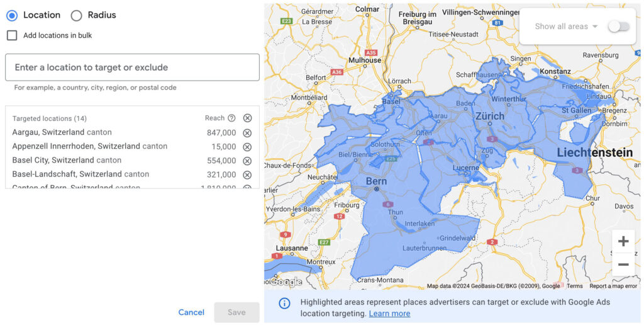Click the E27 route shield on map
Screen dimensions: 644x325
click(324, 242)
